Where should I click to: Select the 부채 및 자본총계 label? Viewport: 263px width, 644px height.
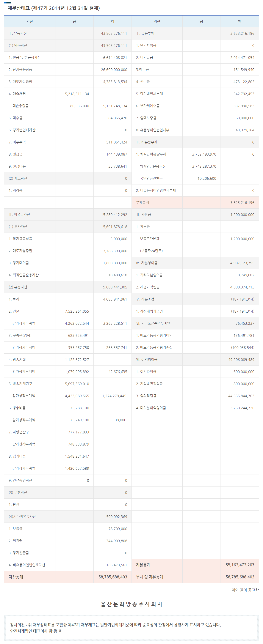[149, 577]
